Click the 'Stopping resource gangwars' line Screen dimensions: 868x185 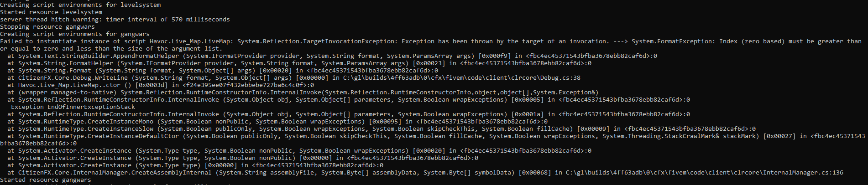pos(47,26)
